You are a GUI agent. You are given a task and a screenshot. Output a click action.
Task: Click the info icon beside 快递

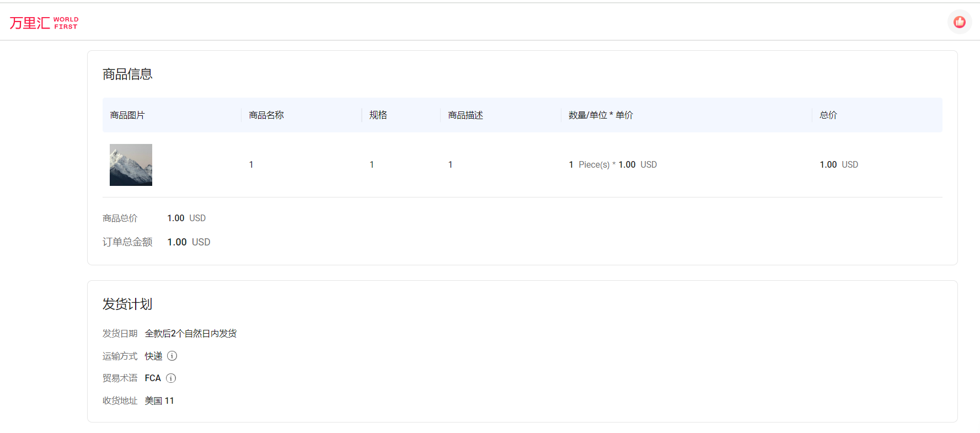coord(172,356)
